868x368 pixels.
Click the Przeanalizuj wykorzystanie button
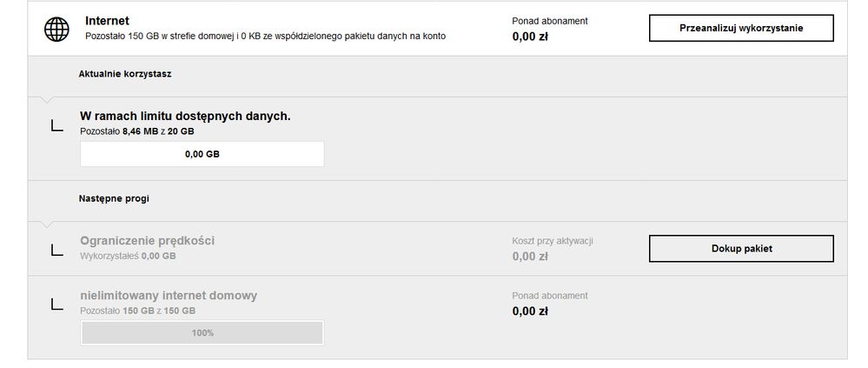[x=741, y=28]
